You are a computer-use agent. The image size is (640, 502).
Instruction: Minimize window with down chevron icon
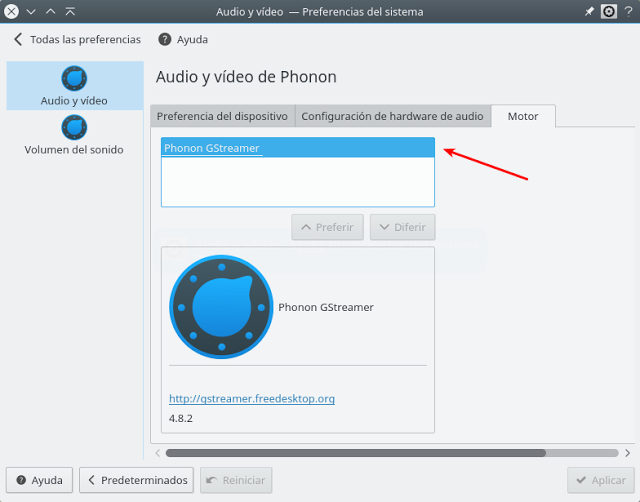click(31, 12)
